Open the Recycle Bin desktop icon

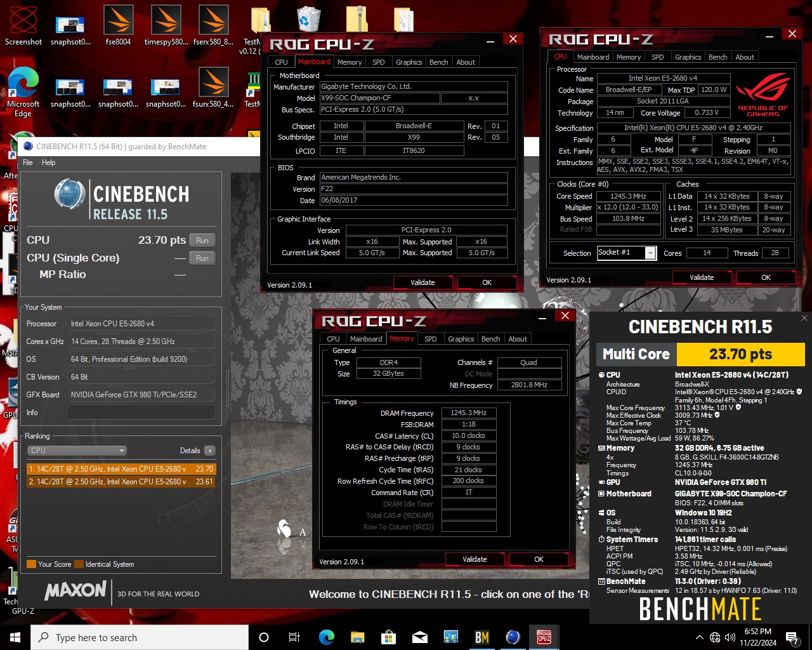coord(308,19)
